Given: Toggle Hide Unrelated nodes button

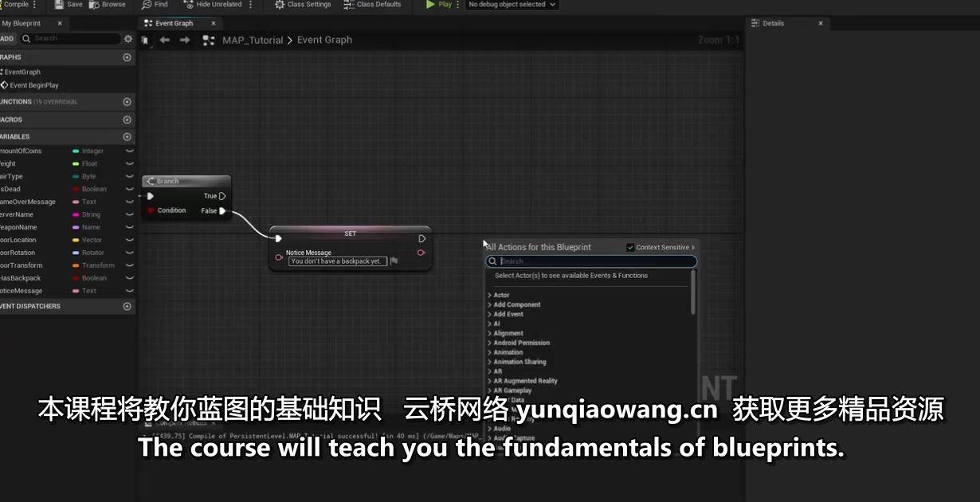Looking at the screenshot, I should [214, 4].
